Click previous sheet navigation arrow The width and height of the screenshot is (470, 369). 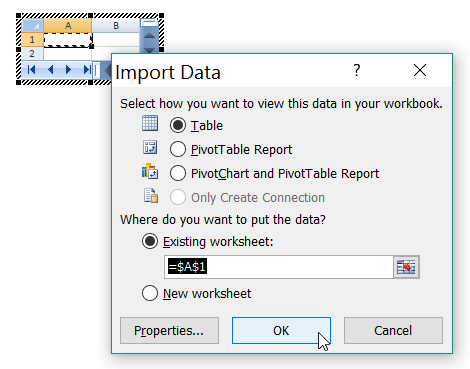[51, 70]
